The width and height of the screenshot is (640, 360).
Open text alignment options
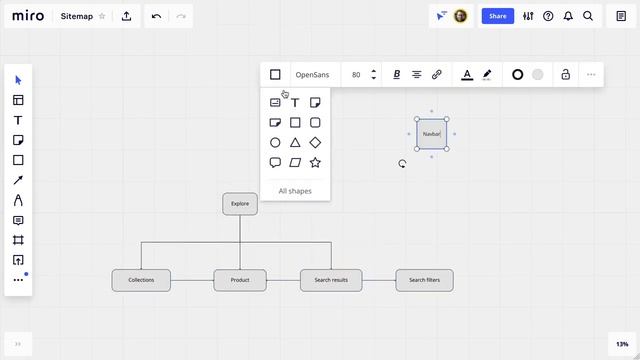point(416,74)
